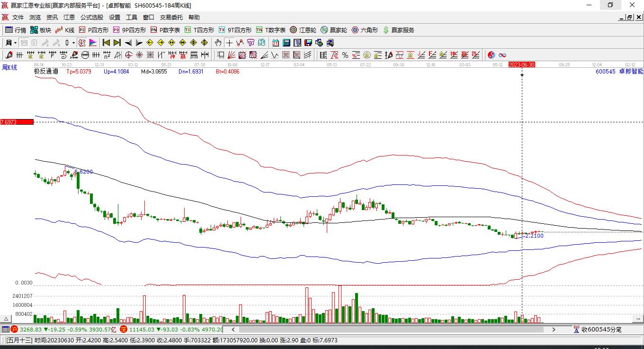
Task: Expand the 周 period dropdown arrow
Action: [x=15, y=43]
